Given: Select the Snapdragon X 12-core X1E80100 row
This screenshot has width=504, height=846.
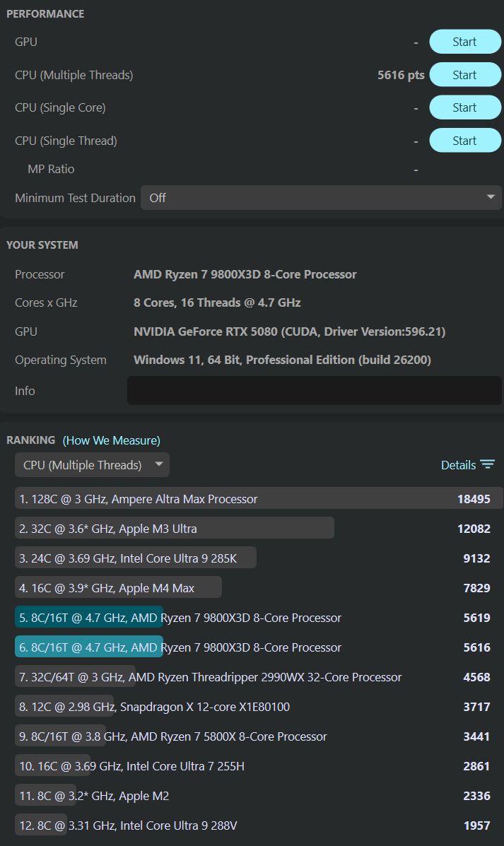Looking at the screenshot, I should pyautogui.click(x=259, y=706).
